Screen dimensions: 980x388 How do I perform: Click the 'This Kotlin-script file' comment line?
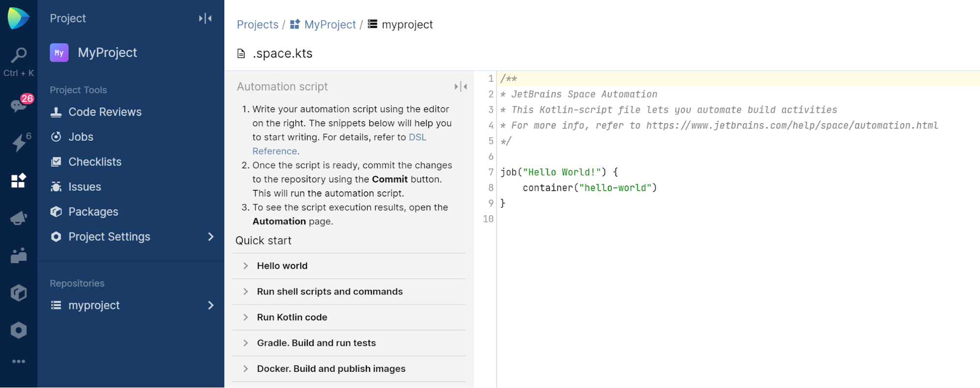tap(669, 110)
